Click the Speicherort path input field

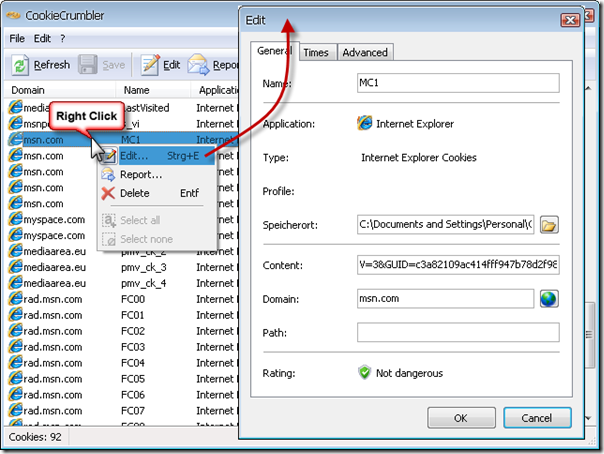coord(445,225)
